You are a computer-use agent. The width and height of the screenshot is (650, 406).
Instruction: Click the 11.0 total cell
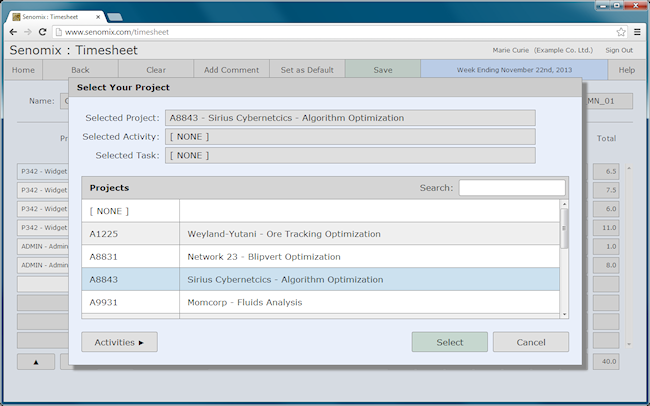(606, 228)
